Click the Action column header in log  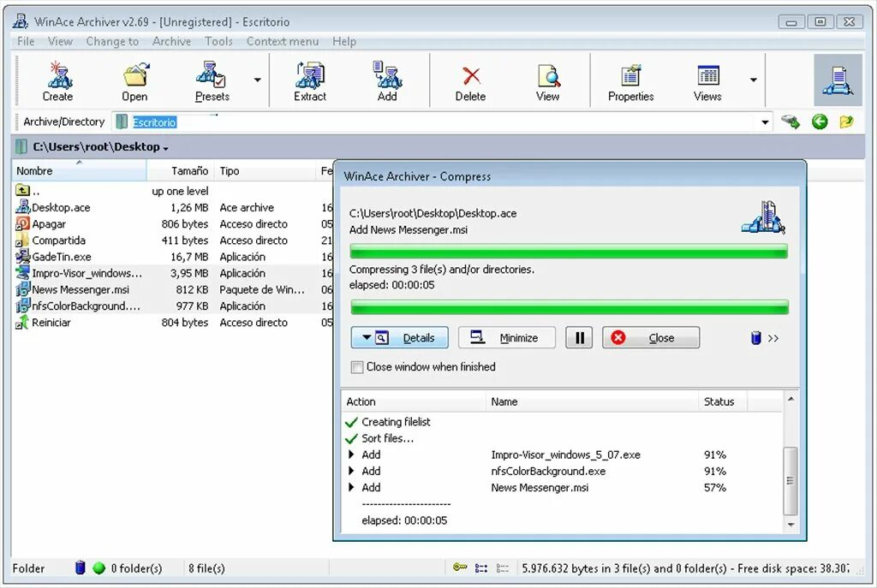(413, 401)
